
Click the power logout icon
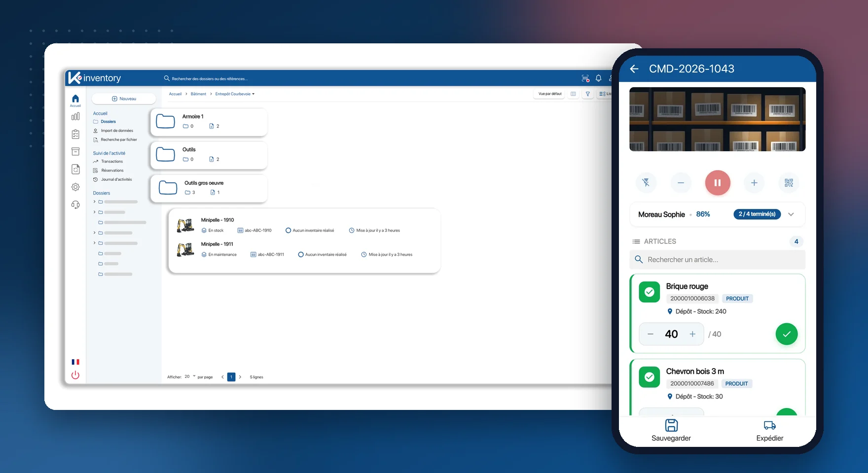click(x=75, y=375)
